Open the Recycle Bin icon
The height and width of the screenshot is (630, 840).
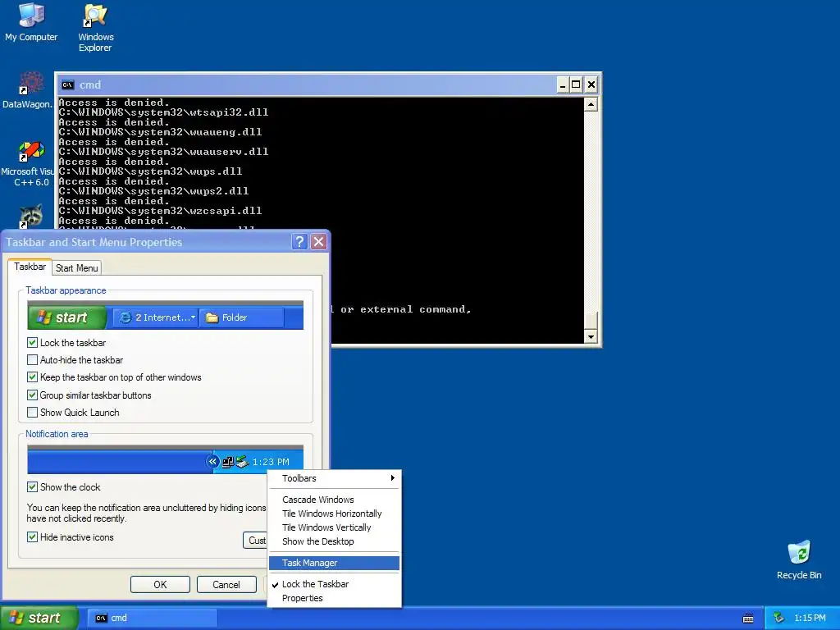tap(799, 559)
